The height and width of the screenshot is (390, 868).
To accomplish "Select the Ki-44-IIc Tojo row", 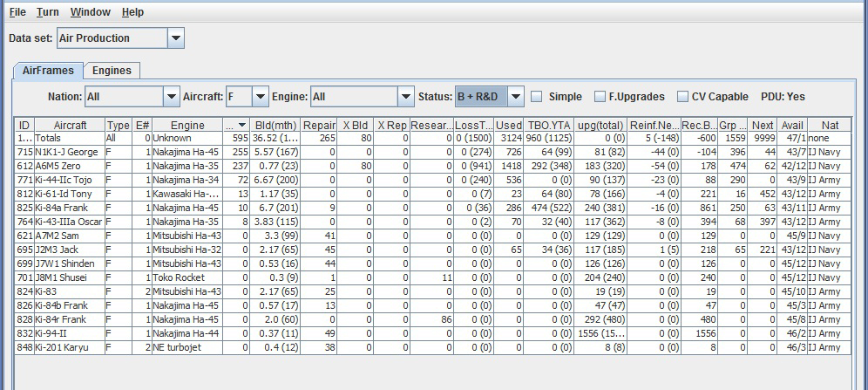I will 433,180.
